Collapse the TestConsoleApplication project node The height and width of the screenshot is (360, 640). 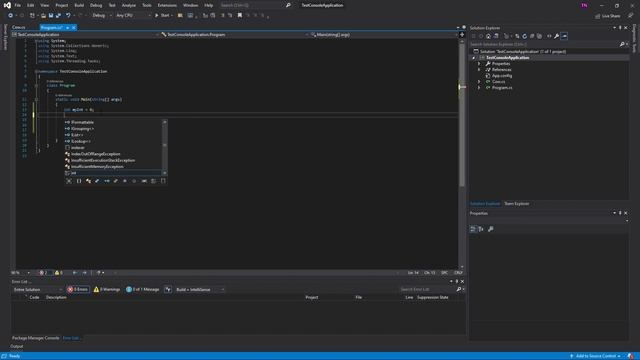(473, 58)
